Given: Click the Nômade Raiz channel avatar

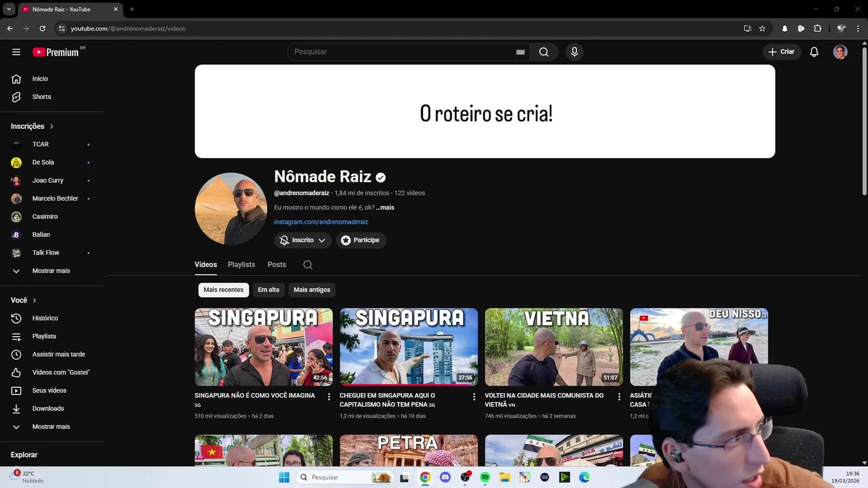Looking at the screenshot, I should click(231, 209).
